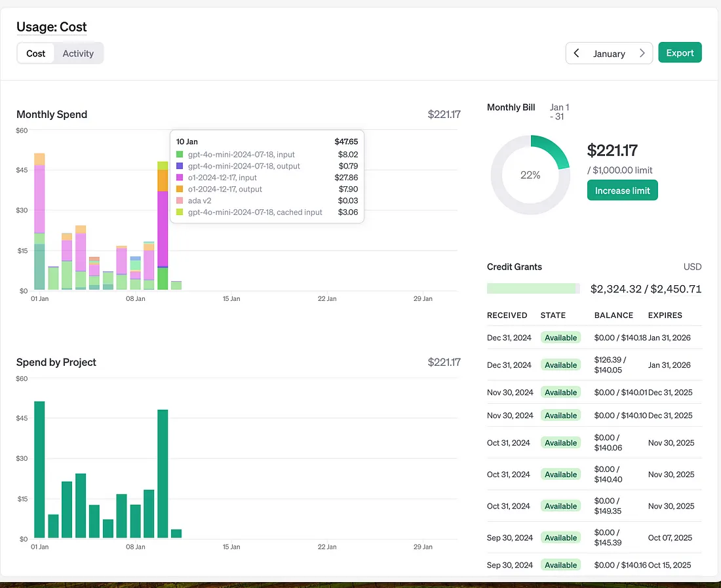
Task: Sort by the EXPIRES column header
Action: click(665, 315)
